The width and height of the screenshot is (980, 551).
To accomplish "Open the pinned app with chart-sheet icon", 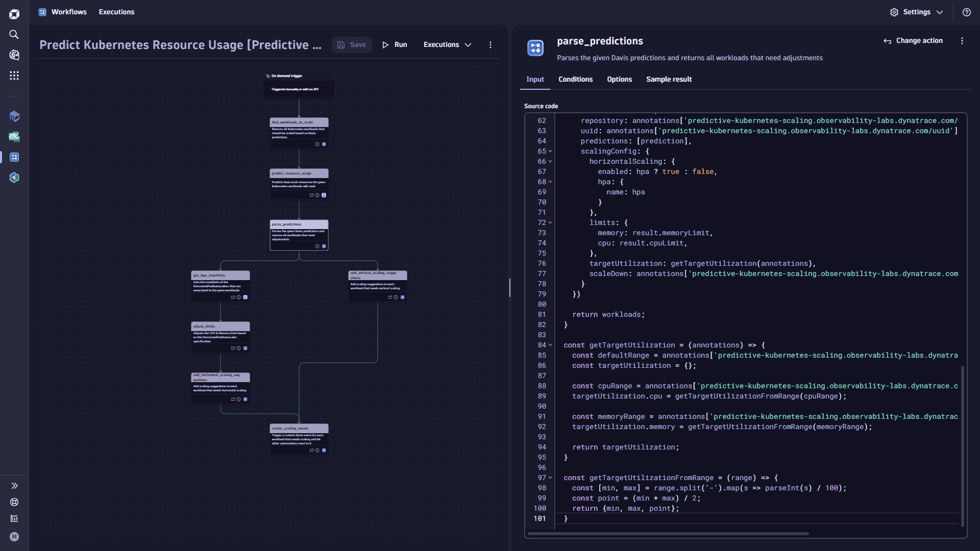I will tap(14, 137).
